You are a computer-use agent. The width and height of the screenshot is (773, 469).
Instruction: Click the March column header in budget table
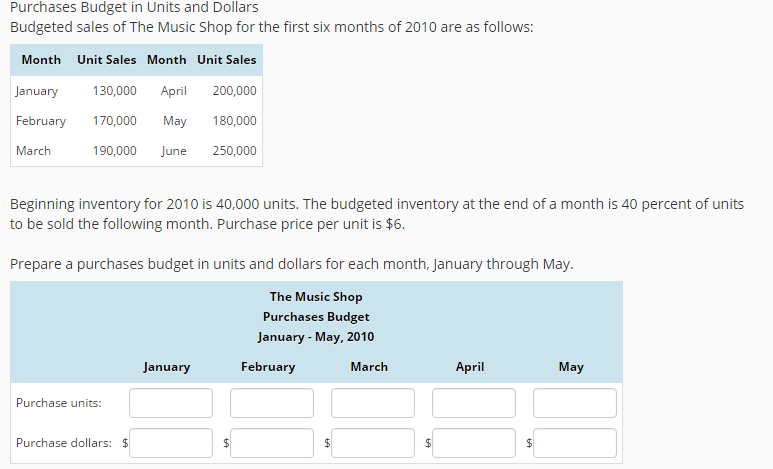click(x=369, y=367)
